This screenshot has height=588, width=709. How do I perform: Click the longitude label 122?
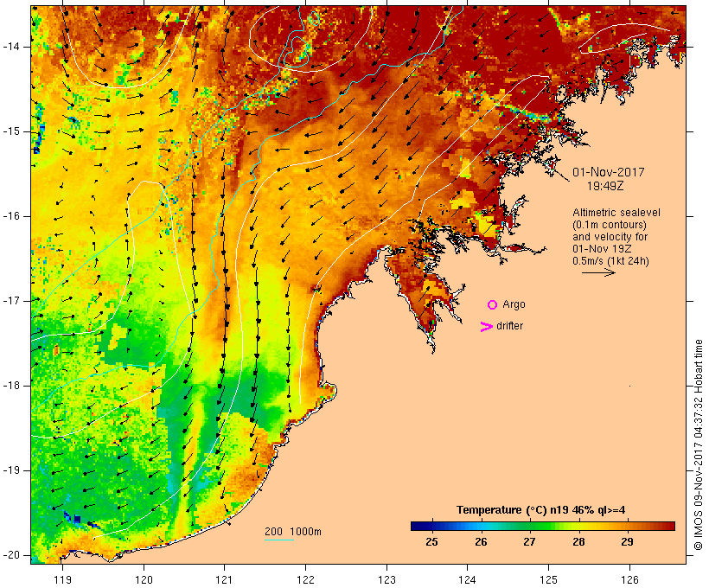(305, 579)
